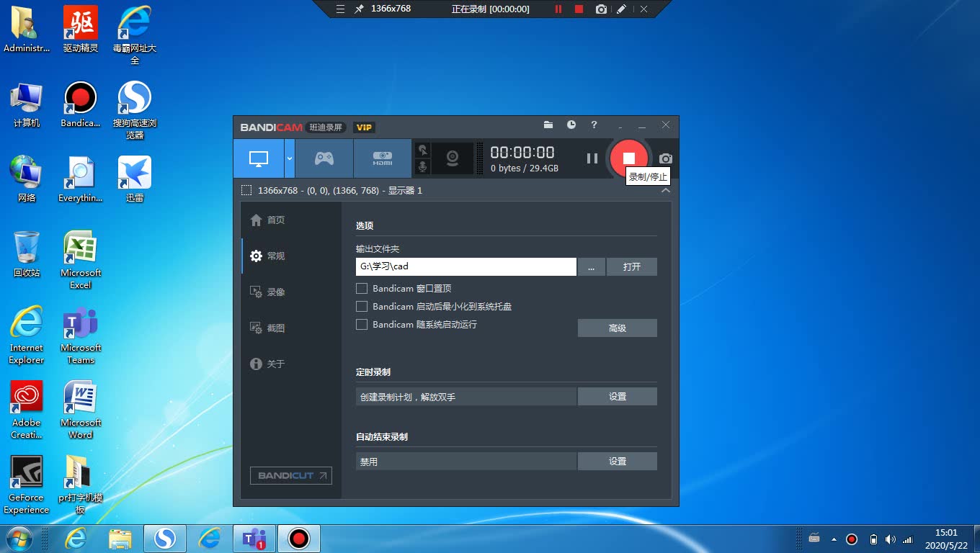Open the 迅雷 desktop icon

[135, 179]
